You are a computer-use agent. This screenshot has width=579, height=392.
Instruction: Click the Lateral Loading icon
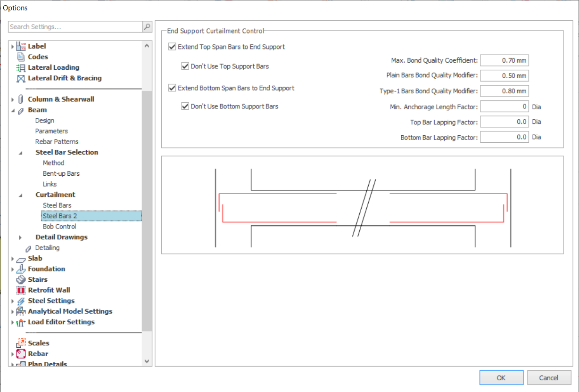point(21,67)
